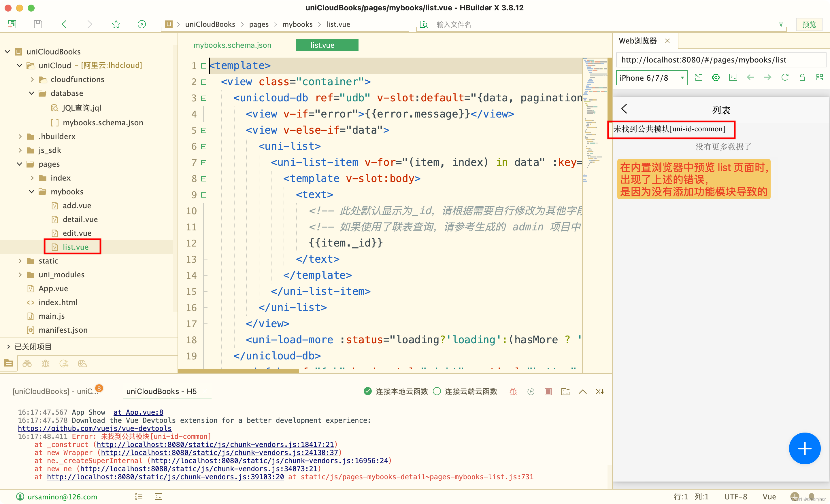Click the blue plus add button

pyautogui.click(x=804, y=448)
